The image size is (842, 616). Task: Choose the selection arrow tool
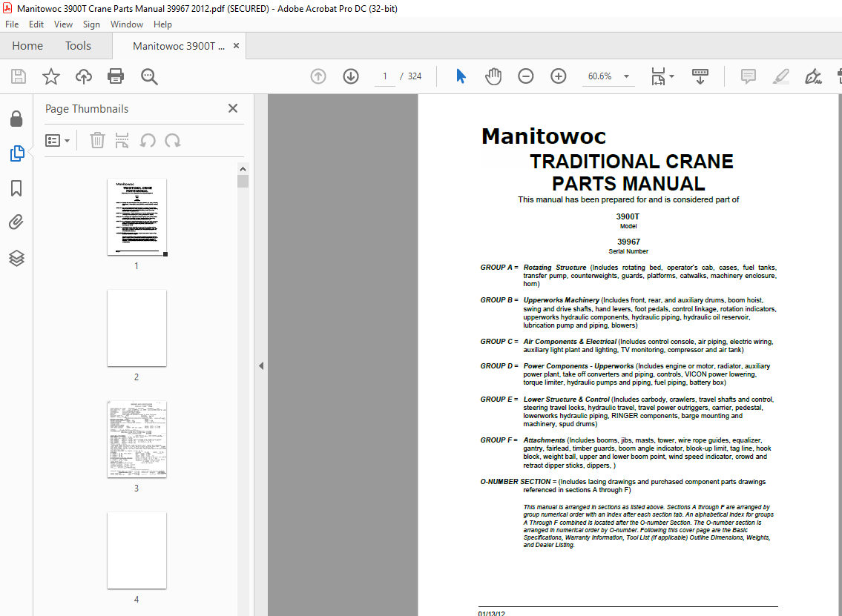[x=461, y=76]
